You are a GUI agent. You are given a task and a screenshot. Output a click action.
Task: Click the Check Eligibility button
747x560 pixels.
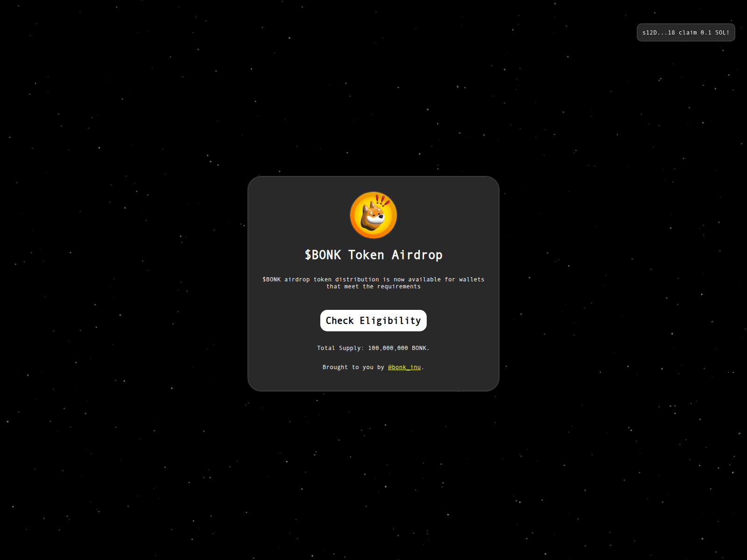[x=373, y=321]
